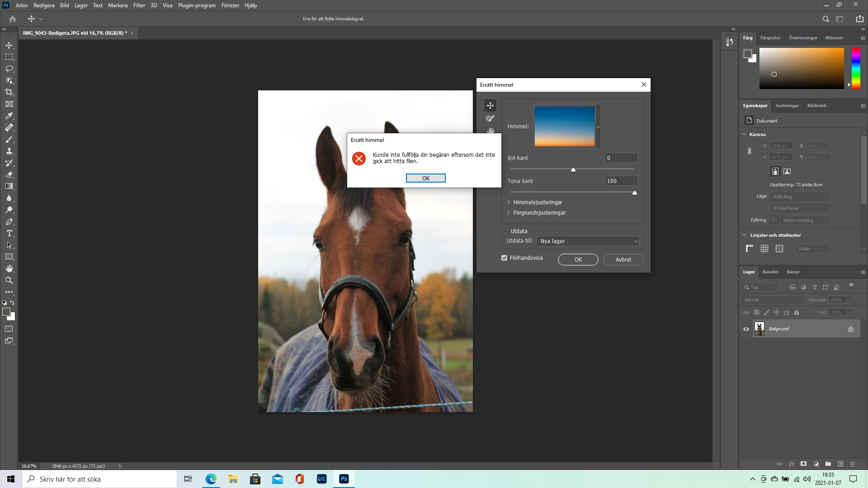This screenshot has width=868, height=488.
Task: Open Lightroom Classic from taskbar
Action: [321, 479]
